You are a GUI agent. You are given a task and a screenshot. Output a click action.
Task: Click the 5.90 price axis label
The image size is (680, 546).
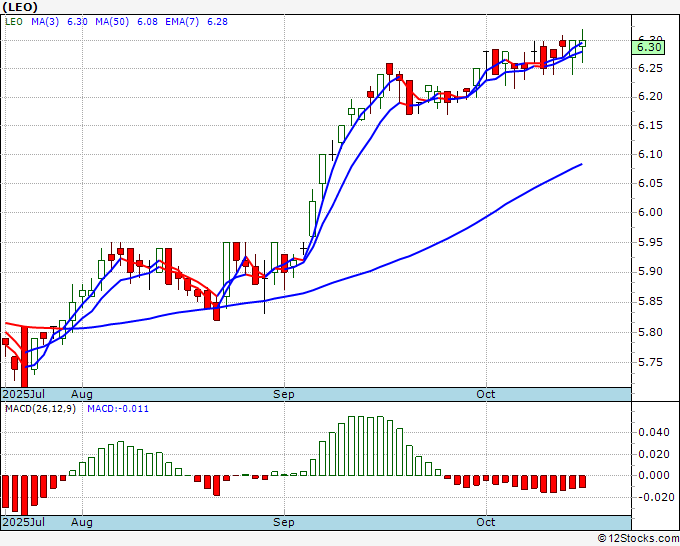pos(651,271)
